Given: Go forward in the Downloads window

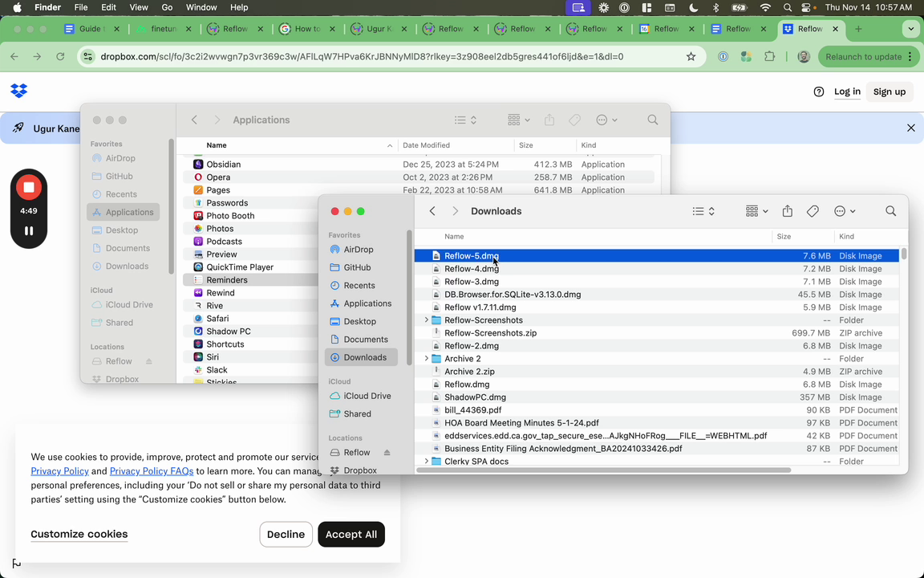Looking at the screenshot, I should pyautogui.click(x=455, y=211).
